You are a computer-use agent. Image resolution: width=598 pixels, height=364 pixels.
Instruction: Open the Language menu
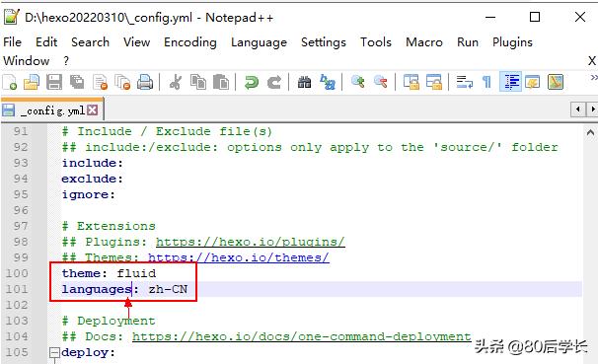coord(259,42)
